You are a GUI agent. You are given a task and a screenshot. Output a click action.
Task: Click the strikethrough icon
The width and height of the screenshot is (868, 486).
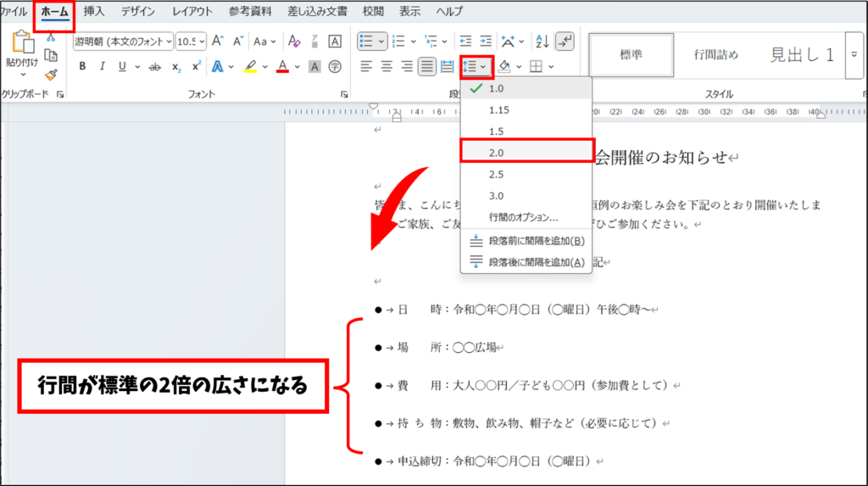click(x=154, y=67)
